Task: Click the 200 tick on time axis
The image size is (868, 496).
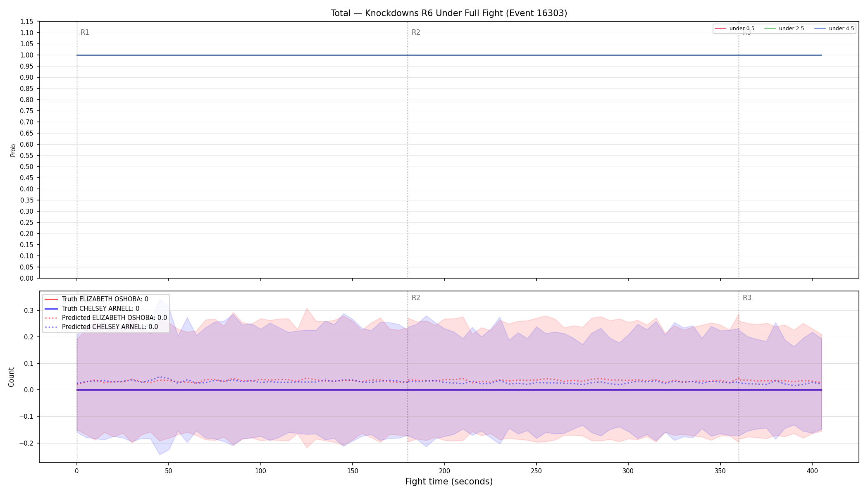Action: 444,471
